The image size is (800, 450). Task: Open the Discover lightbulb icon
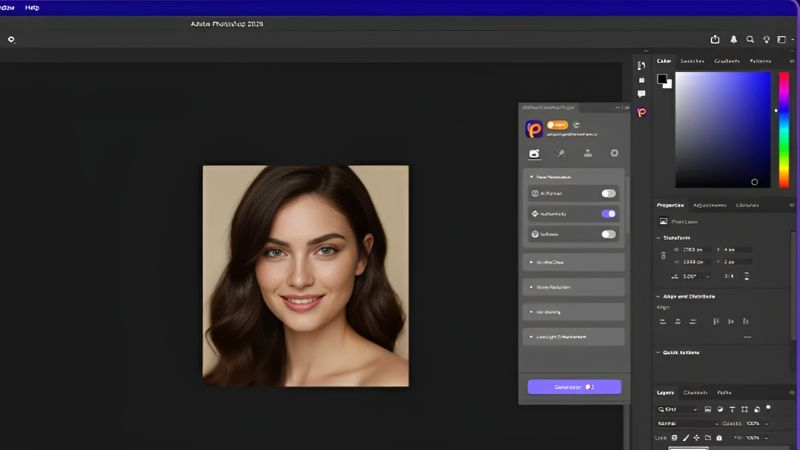(766, 39)
